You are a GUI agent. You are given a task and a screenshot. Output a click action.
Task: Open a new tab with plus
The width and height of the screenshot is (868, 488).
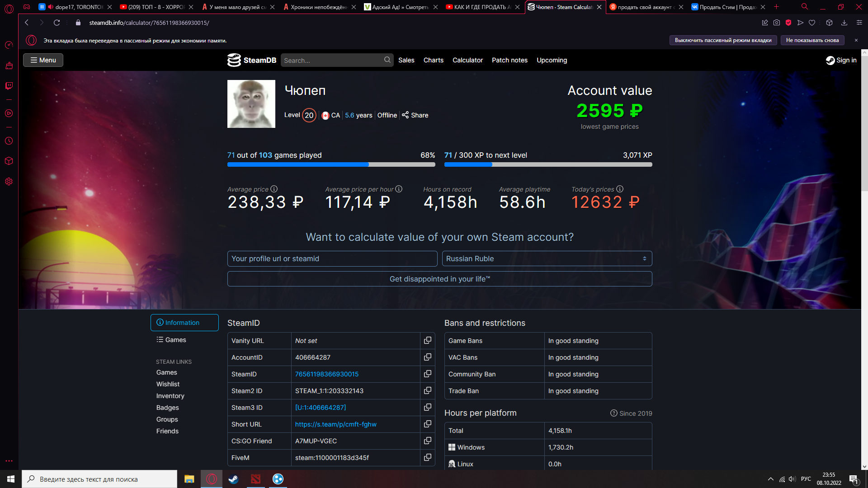click(777, 7)
